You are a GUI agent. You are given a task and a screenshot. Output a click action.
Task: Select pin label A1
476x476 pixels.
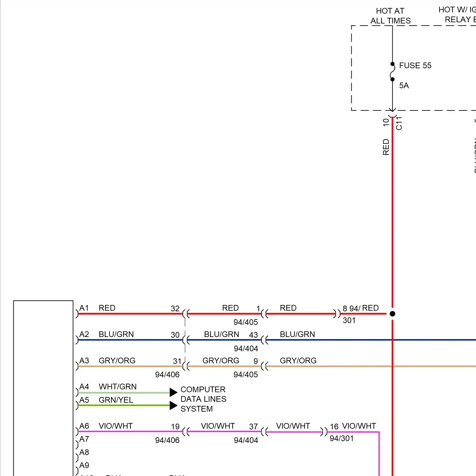[84, 308]
